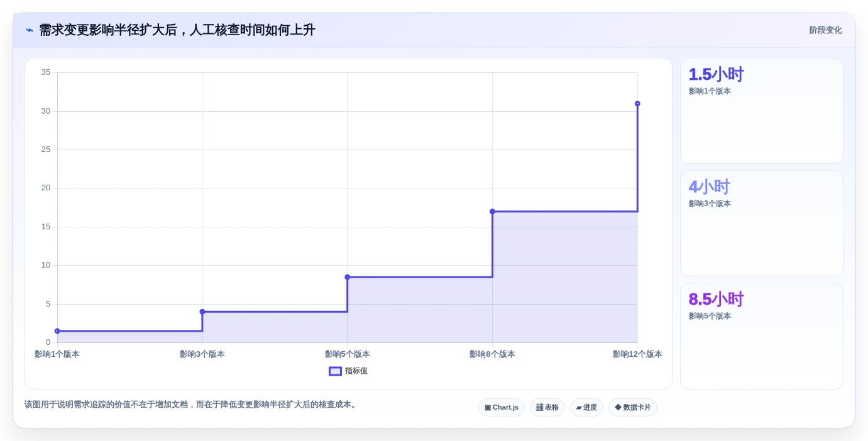Image resolution: width=868 pixels, height=441 pixels.
Task: Open the 4小时 data card
Action: [762, 224]
